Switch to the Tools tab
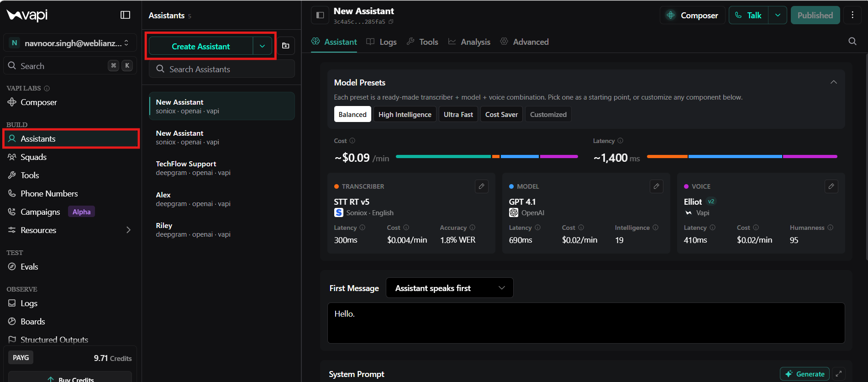The image size is (868, 382). click(x=422, y=42)
